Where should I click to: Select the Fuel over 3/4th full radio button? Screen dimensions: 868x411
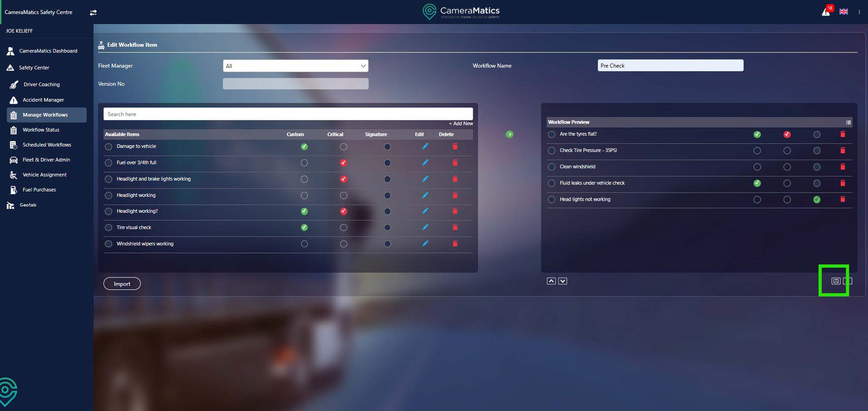click(108, 163)
